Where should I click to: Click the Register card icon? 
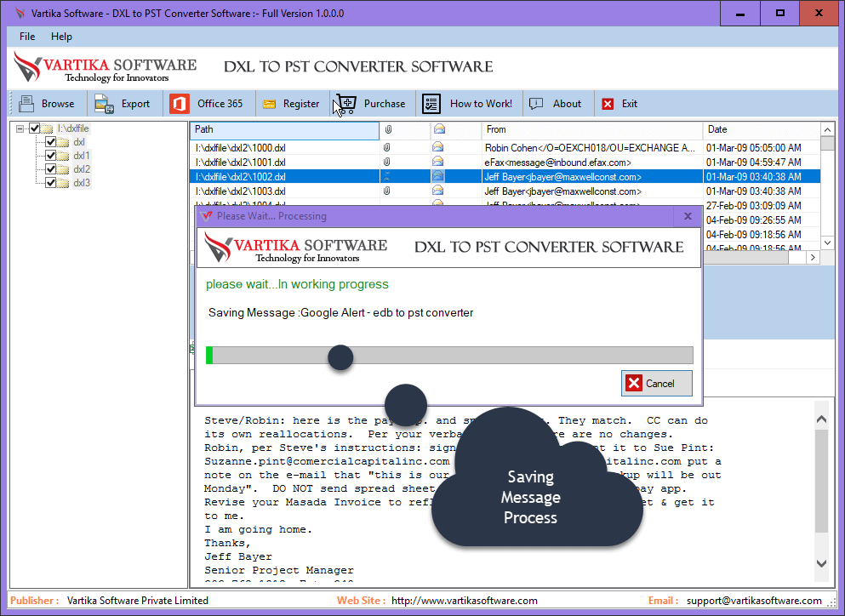[x=269, y=104]
